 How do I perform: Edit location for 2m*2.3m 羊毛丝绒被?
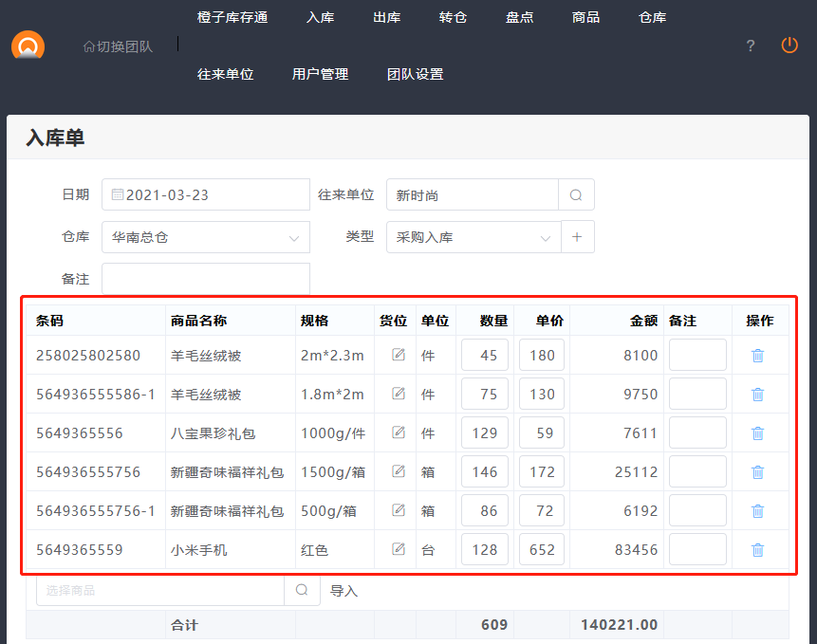coord(399,355)
